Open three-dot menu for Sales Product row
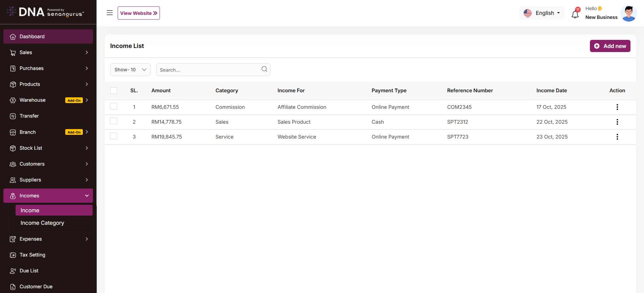 tap(617, 122)
